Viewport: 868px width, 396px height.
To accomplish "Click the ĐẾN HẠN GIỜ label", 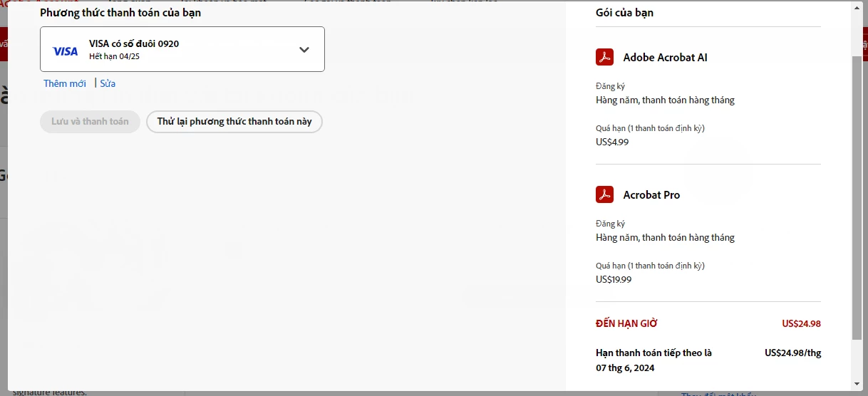I will (626, 323).
